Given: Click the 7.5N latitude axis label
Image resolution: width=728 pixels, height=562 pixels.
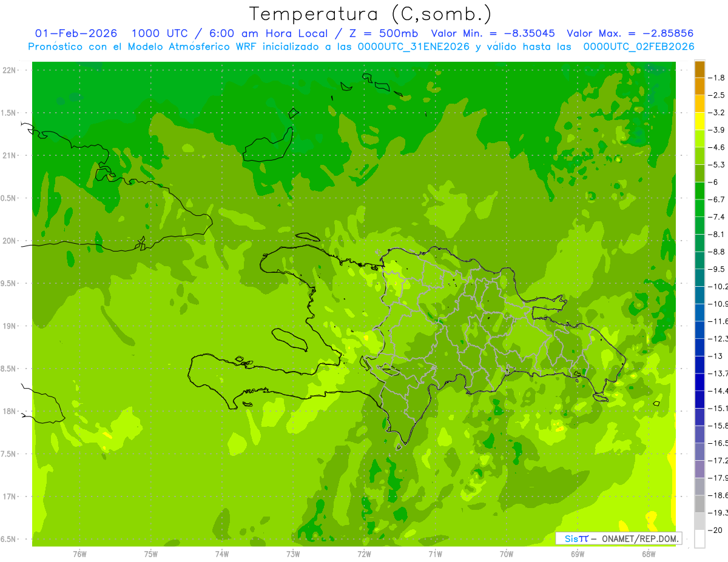Looking at the screenshot, I should pyautogui.click(x=9, y=453).
